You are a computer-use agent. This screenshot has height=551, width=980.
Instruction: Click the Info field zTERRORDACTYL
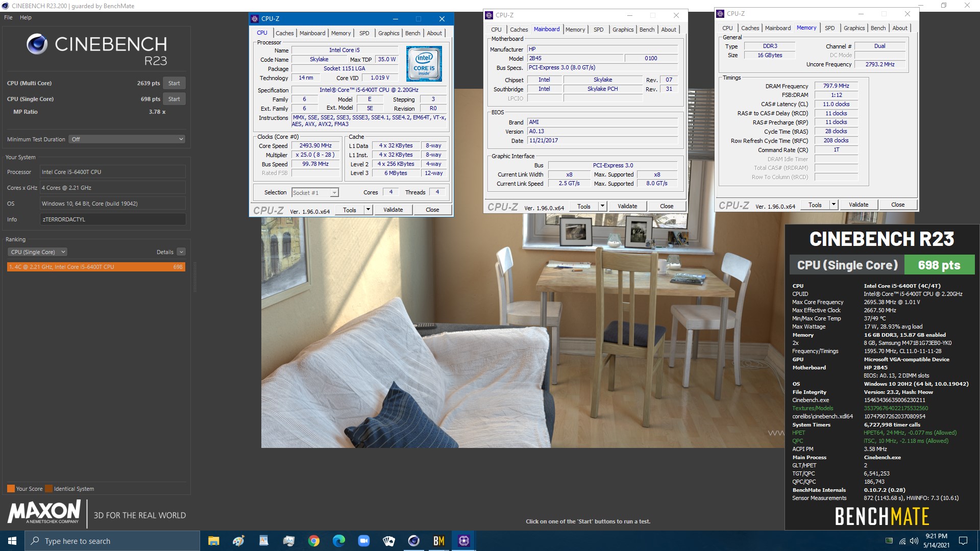[113, 219]
